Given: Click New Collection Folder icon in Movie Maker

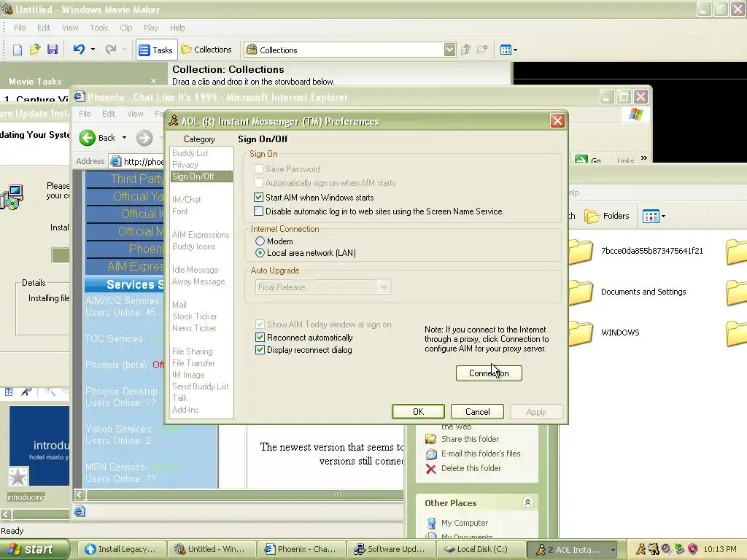Looking at the screenshot, I should click(x=483, y=50).
